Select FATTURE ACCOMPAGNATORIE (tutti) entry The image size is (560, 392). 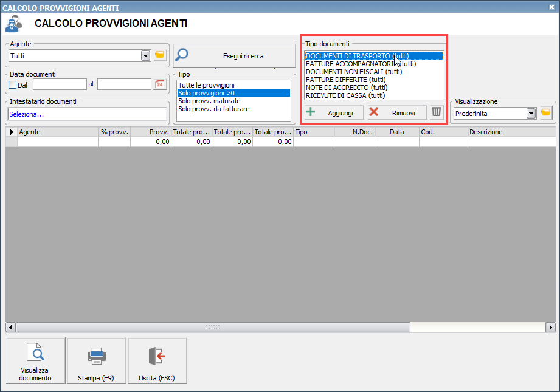coord(374,64)
